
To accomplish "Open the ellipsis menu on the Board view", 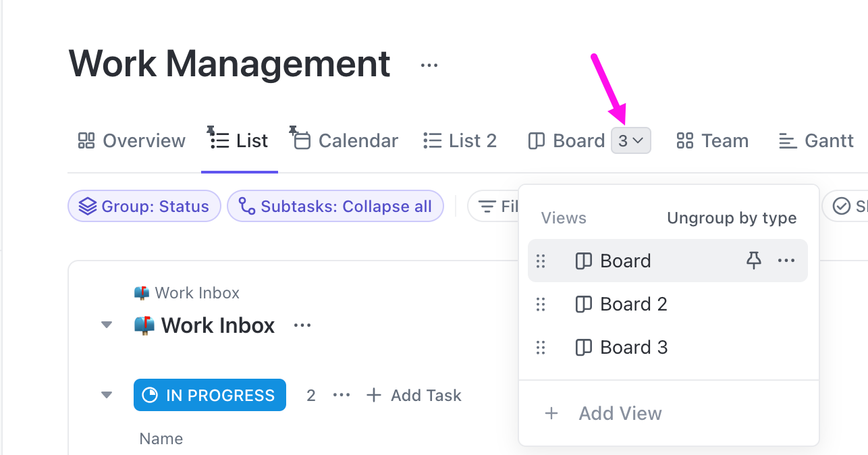I will coord(786,261).
